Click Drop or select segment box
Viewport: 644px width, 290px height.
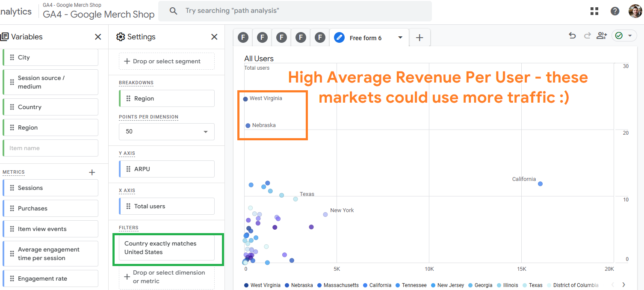pos(167,61)
